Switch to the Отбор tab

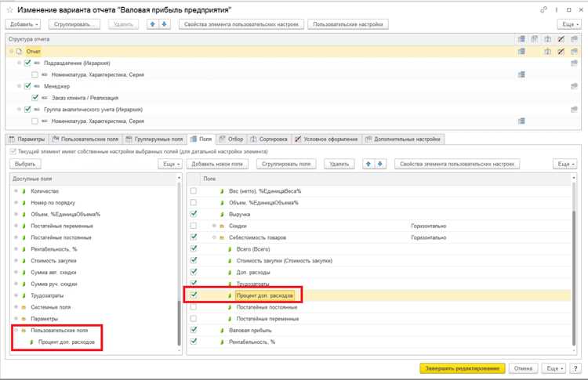(x=231, y=139)
